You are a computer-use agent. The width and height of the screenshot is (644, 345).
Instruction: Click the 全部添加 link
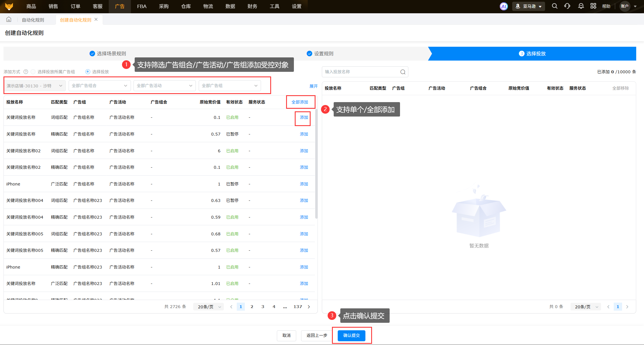(300, 102)
